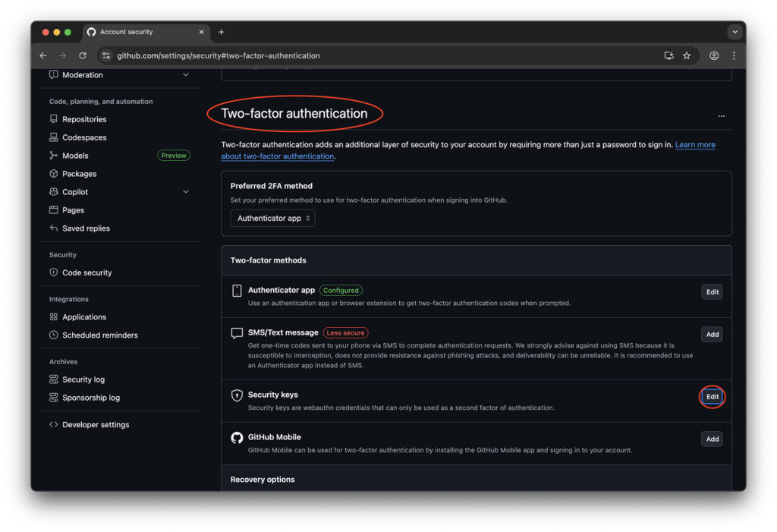Open a new browser tab
Image resolution: width=777 pixels, height=532 pixels.
point(222,32)
